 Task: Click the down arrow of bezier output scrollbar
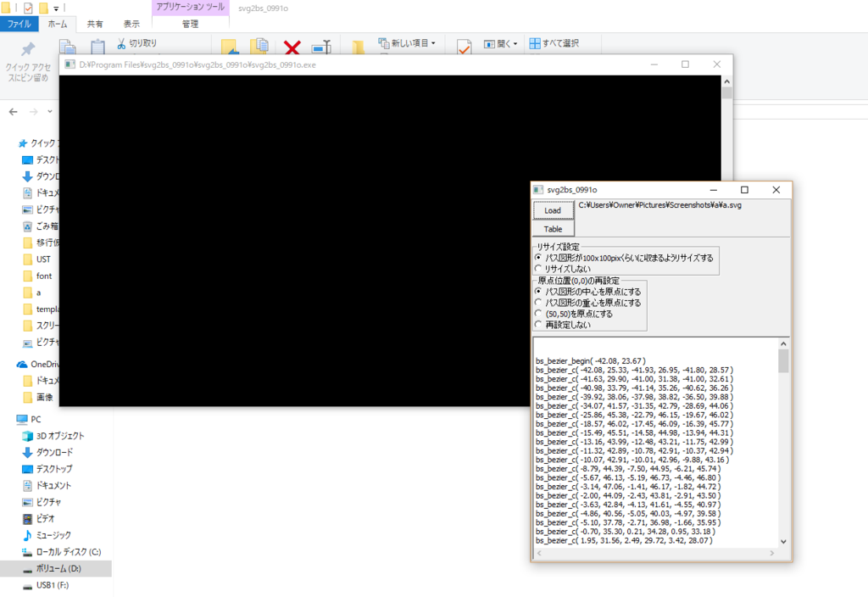click(783, 542)
